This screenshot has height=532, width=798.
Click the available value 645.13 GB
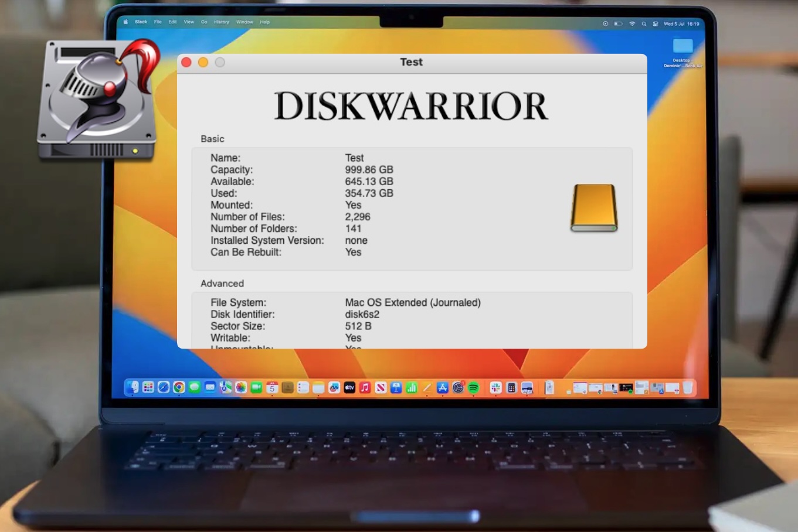tap(369, 182)
